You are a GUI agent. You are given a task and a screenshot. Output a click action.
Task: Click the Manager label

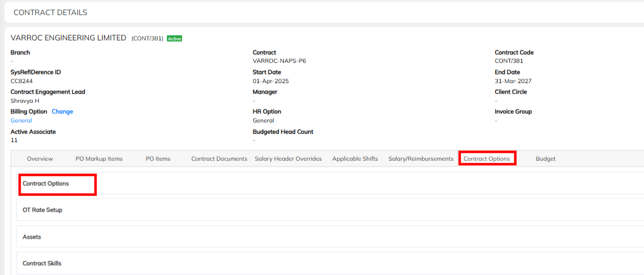tap(265, 92)
